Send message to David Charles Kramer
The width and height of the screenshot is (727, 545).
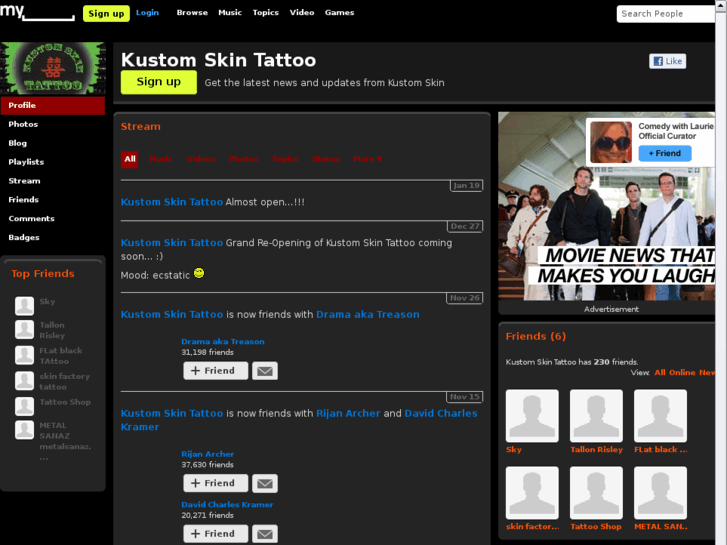tap(265, 534)
